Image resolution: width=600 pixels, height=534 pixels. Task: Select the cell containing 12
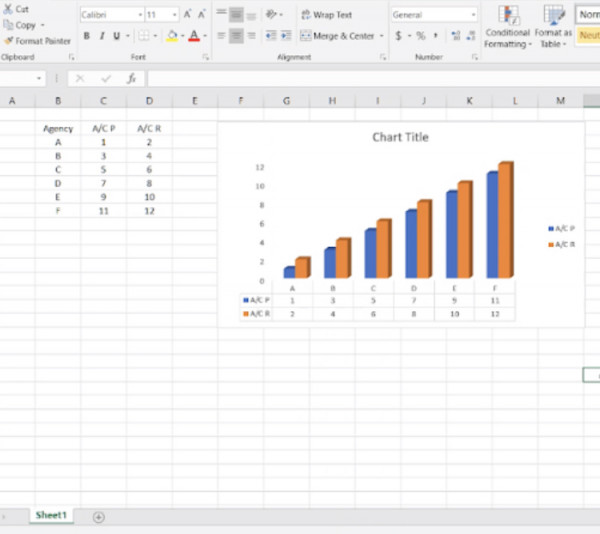(149, 211)
